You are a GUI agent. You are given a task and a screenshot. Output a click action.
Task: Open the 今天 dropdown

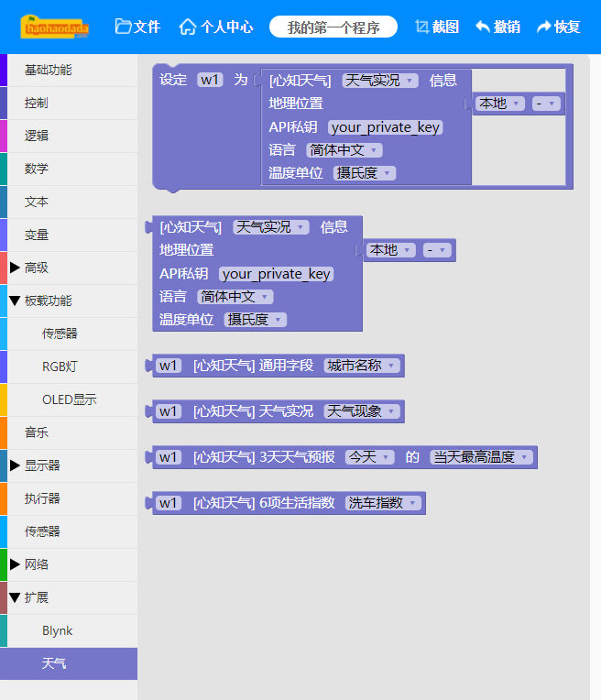tap(370, 457)
